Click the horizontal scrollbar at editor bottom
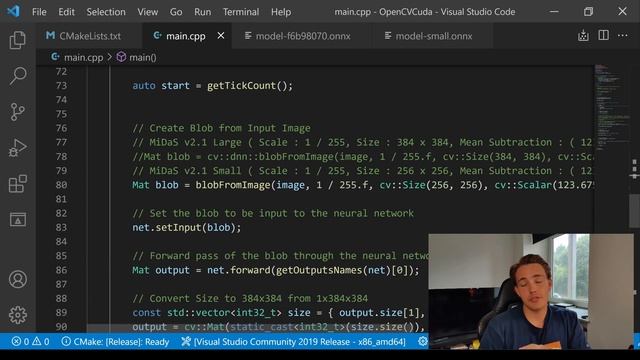The width and height of the screenshot is (640, 360). (x=257, y=328)
